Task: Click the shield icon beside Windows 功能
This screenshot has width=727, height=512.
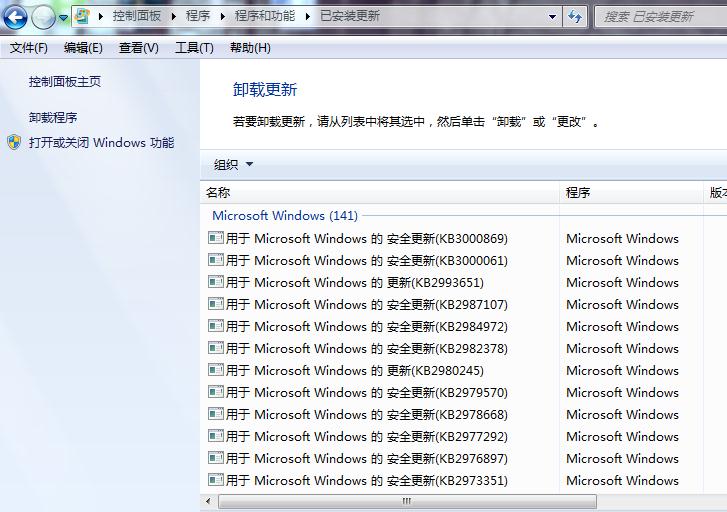Action: tap(14, 142)
